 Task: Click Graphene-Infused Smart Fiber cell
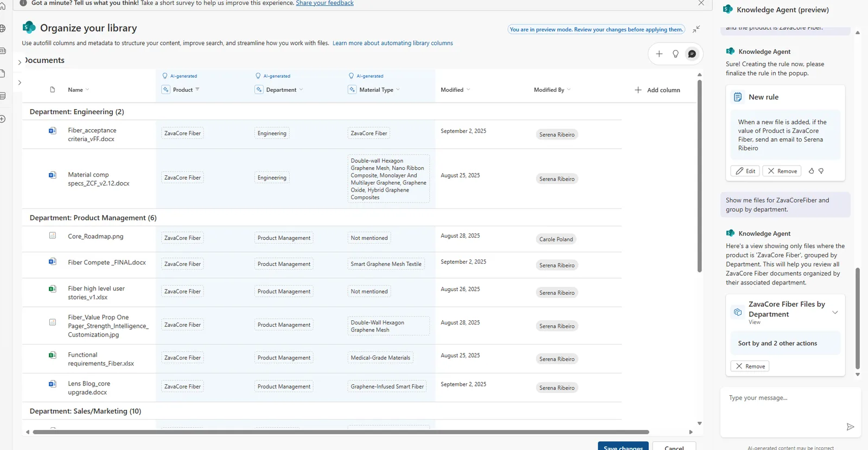coord(387,386)
